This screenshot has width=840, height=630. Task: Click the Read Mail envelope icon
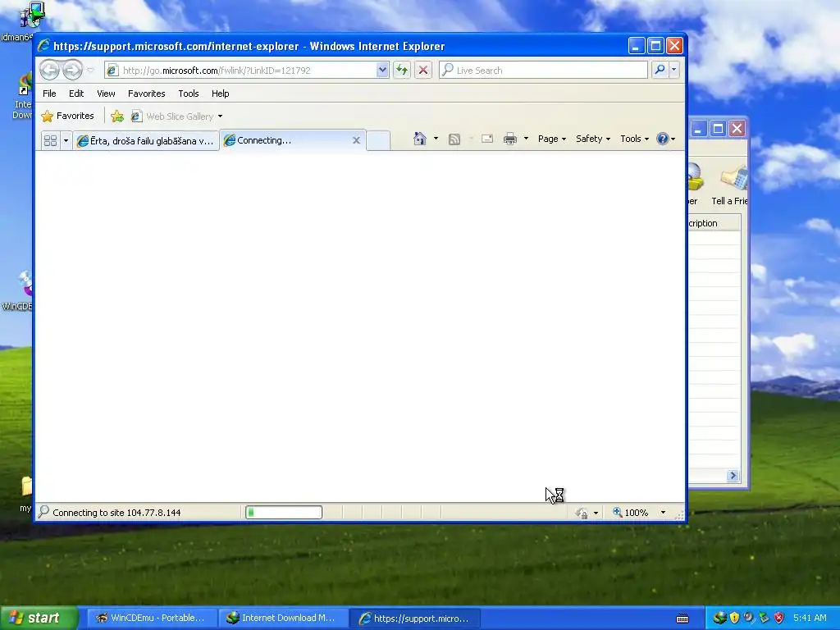pyautogui.click(x=487, y=139)
